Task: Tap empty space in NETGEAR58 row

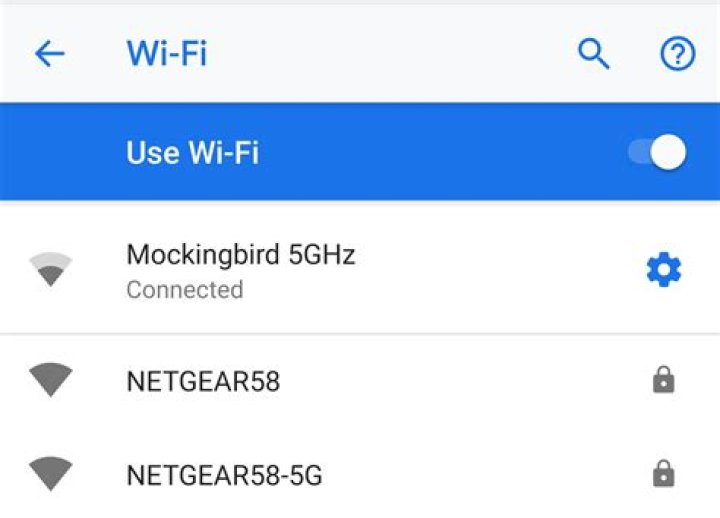Action: click(459, 380)
